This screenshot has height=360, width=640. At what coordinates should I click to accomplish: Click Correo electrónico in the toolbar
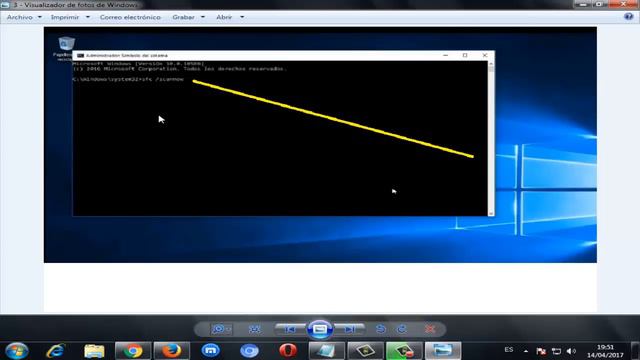pos(130,17)
